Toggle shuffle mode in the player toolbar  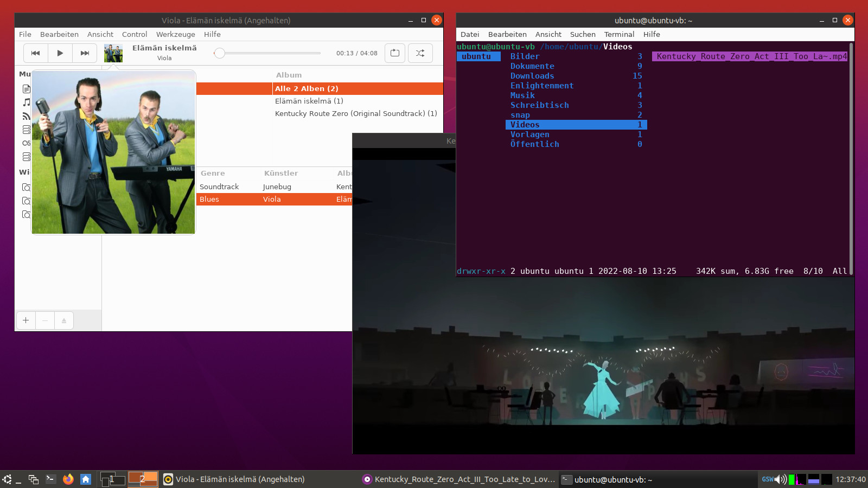[420, 53]
